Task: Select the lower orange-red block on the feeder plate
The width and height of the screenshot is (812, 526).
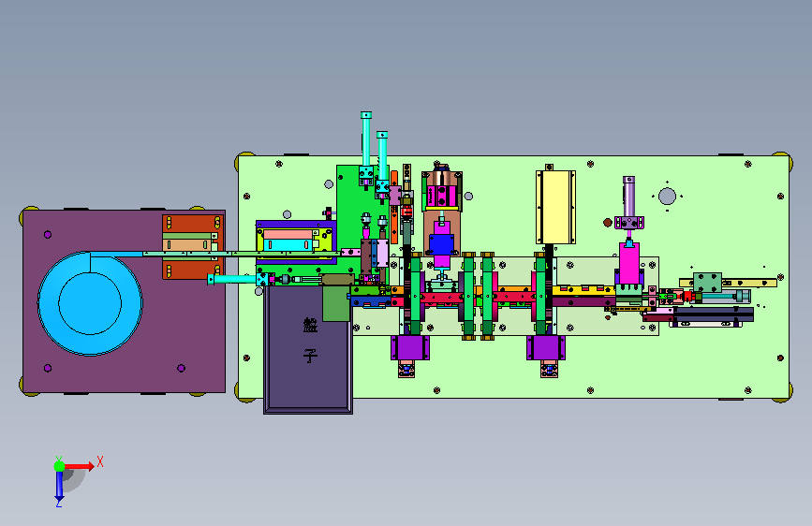Action: pyautogui.click(x=193, y=269)
